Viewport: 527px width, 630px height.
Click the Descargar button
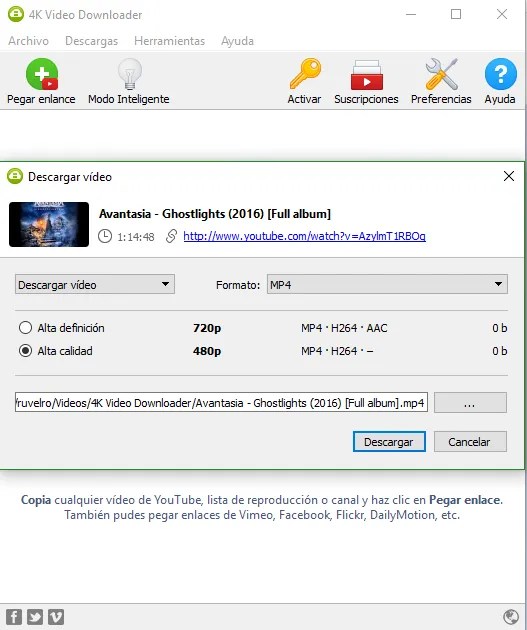coord(389,442)
